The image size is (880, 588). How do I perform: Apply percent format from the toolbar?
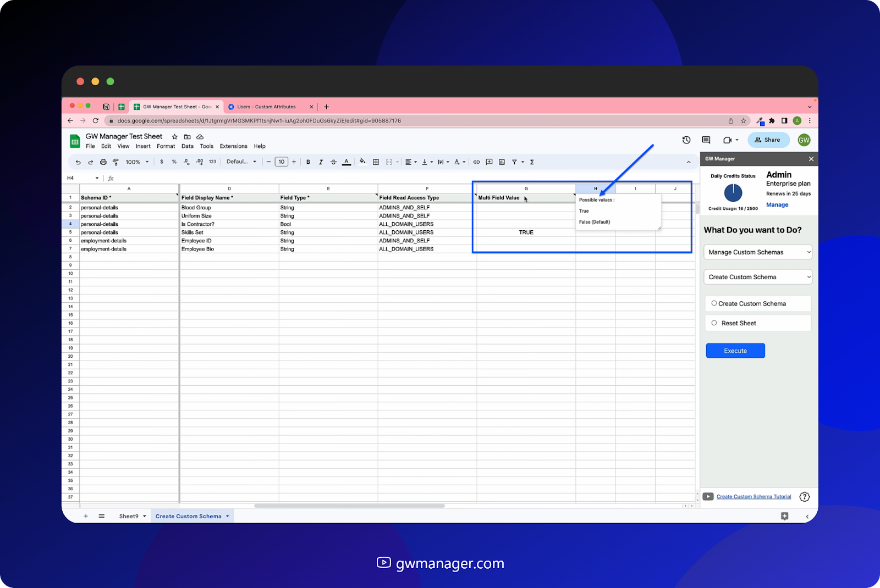pos(174,162)
